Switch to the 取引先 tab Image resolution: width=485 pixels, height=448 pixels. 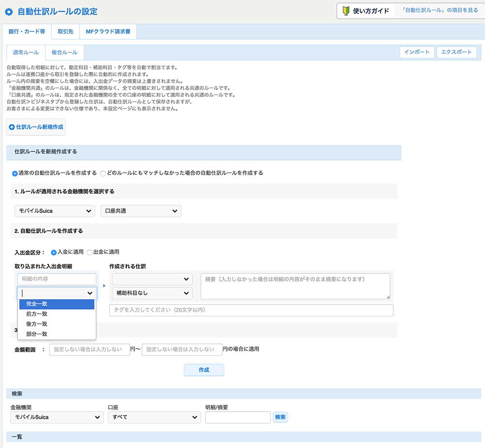click(x=65, y=32)
